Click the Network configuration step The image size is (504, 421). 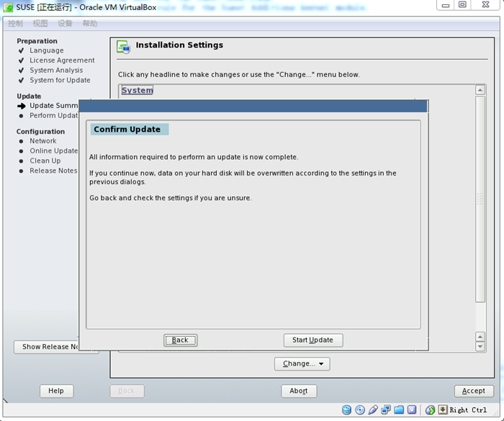(43, 141)
